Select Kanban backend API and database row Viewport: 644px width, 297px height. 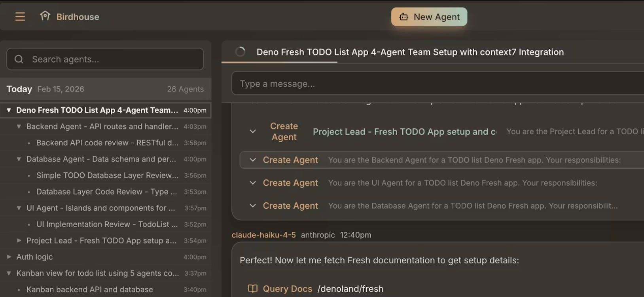click(106, 289)
